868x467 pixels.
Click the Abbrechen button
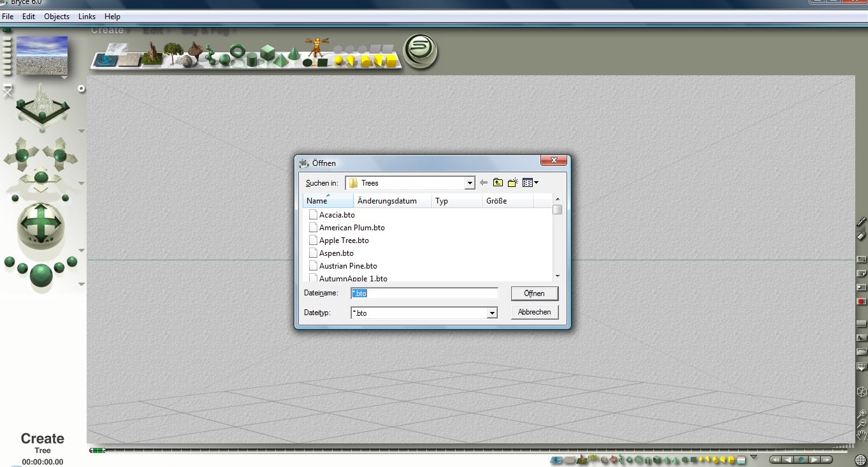(x=535, y=312)
